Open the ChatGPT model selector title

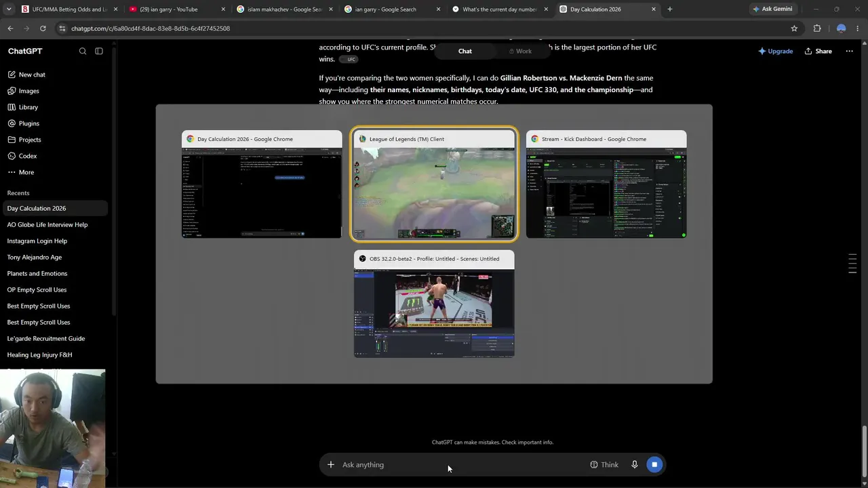[x=25, y=51]
